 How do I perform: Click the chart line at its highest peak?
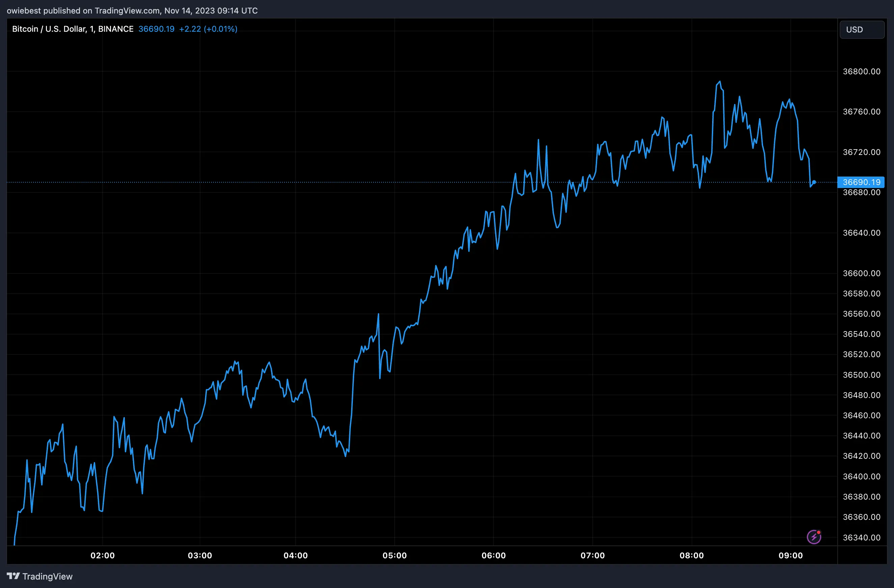(x=719, y=81)
